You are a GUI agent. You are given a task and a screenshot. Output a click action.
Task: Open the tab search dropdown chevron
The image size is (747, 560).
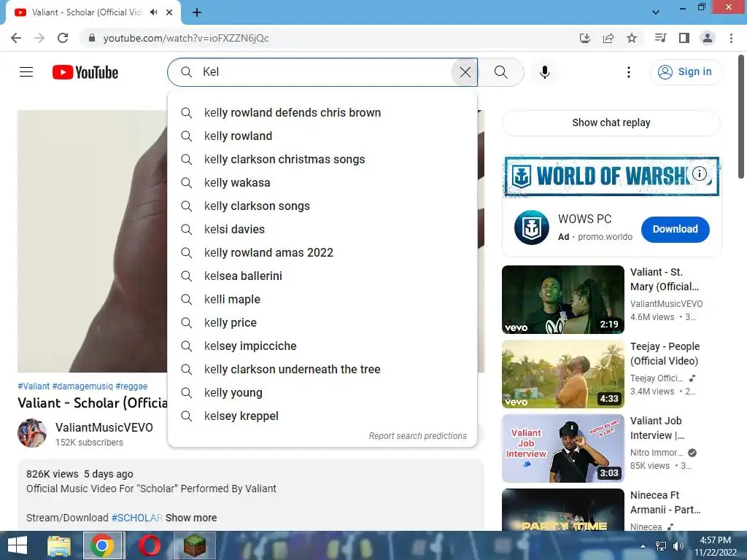pos(656,12)
